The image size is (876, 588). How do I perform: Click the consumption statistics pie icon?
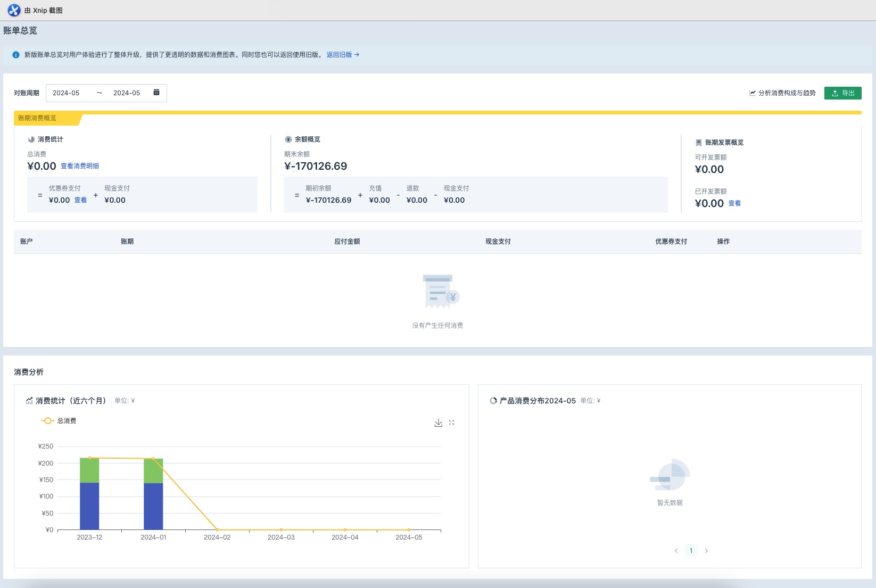point(31,139)
